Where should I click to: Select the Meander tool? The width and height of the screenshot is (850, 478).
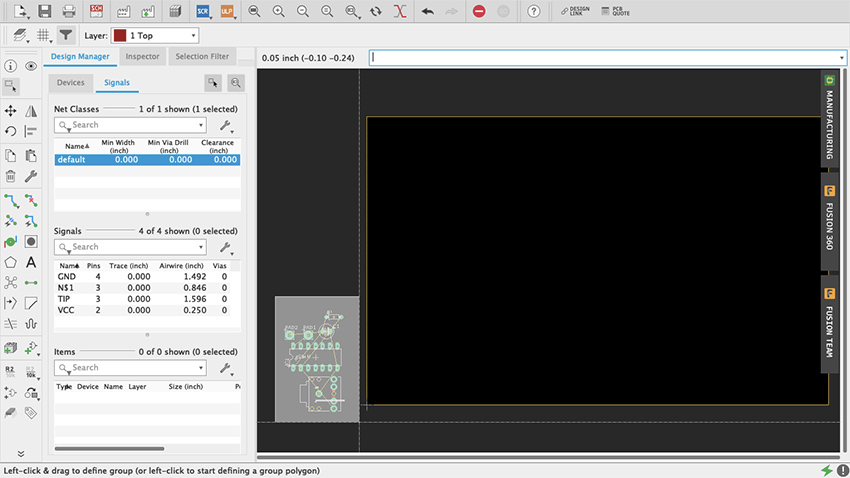point(31,324)
